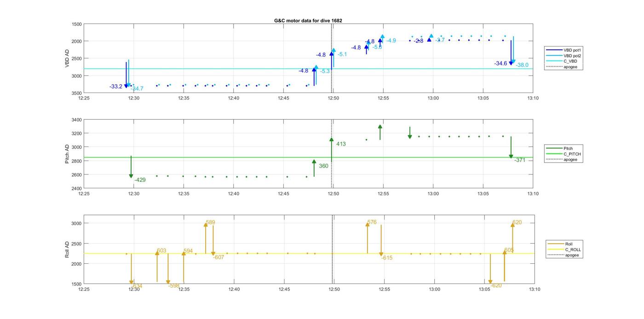Click the 'Roll AD' y-axis label
The image size is (644, 319).
pyautogui.click(x=67, y=249)
